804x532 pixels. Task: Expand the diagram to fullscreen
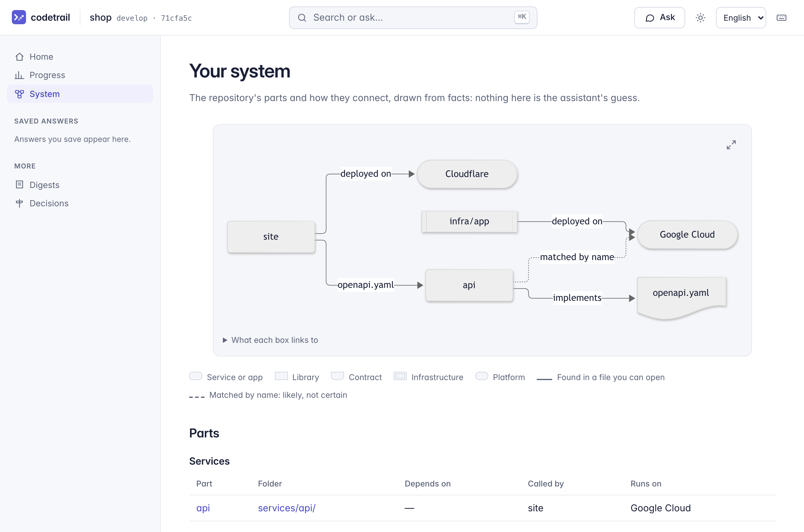[731, 145]
